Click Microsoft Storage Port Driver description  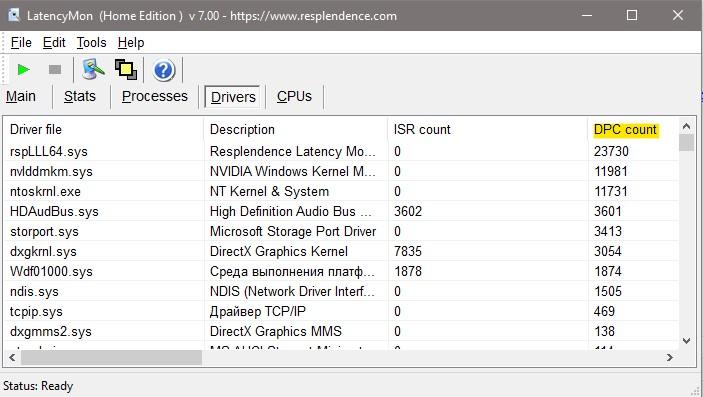pos(293,231)
